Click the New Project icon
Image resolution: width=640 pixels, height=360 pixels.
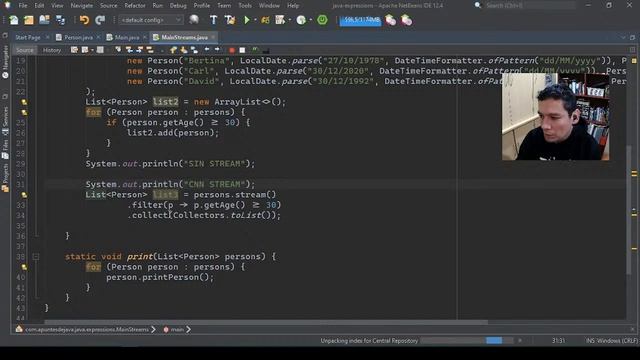click(x=29, y=20)
